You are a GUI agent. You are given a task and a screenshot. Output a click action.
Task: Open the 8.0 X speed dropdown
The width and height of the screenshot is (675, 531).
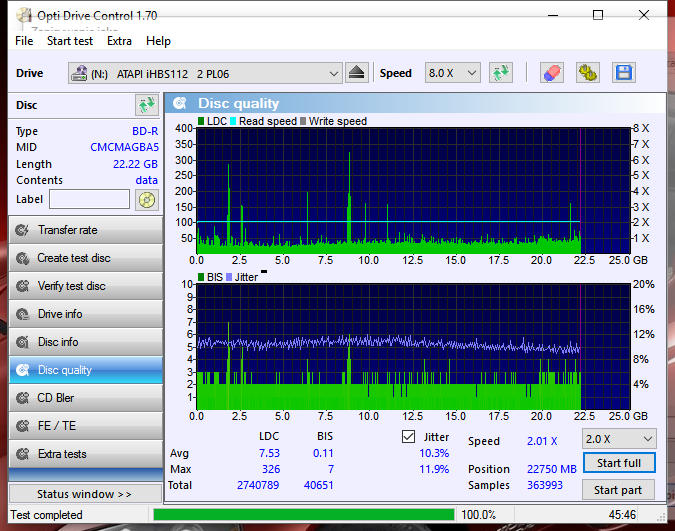click(x=452, y=73)
